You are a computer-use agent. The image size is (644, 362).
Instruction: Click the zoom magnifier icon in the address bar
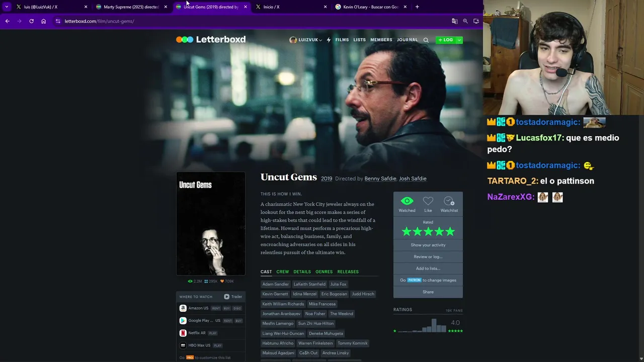tap(465, 21)
